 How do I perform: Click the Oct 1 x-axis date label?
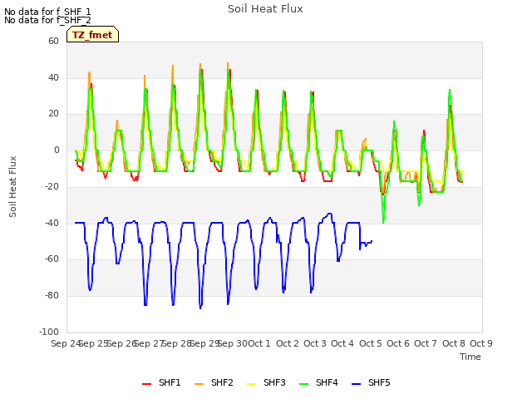259,343
